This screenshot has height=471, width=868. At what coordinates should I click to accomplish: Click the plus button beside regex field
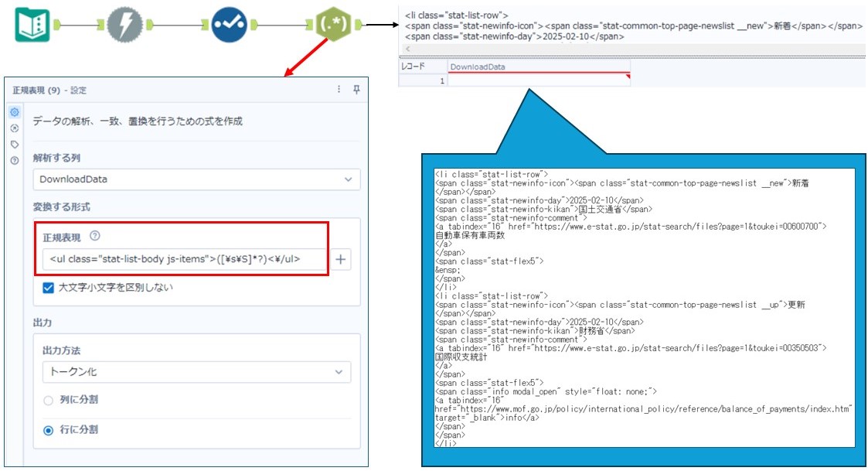(341, 260)
